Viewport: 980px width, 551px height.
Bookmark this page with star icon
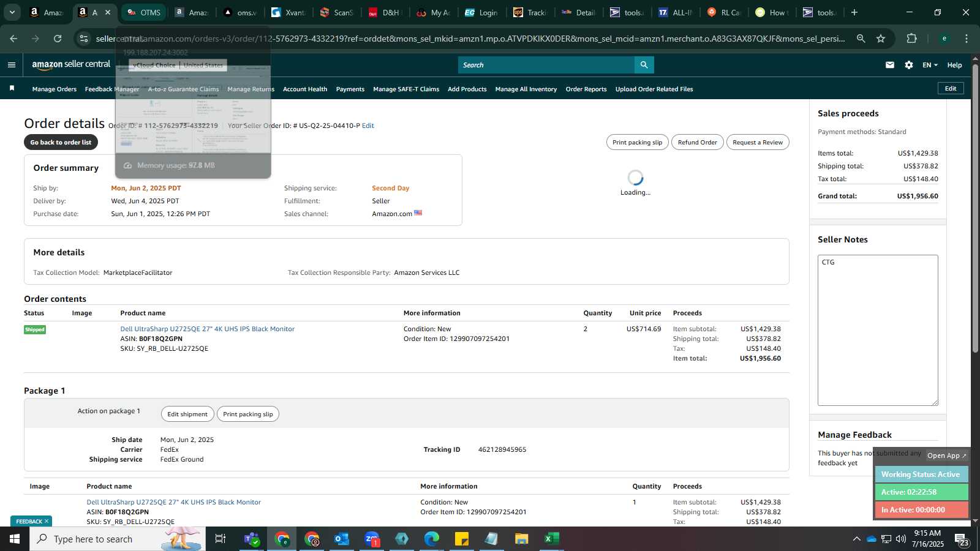click(881, 39)
